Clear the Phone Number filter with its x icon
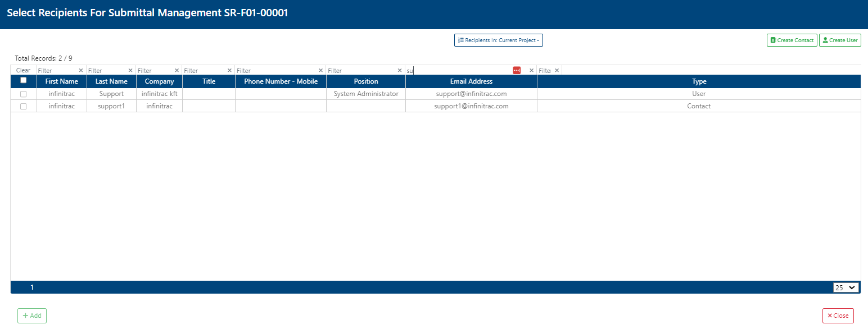 point(321,71)
